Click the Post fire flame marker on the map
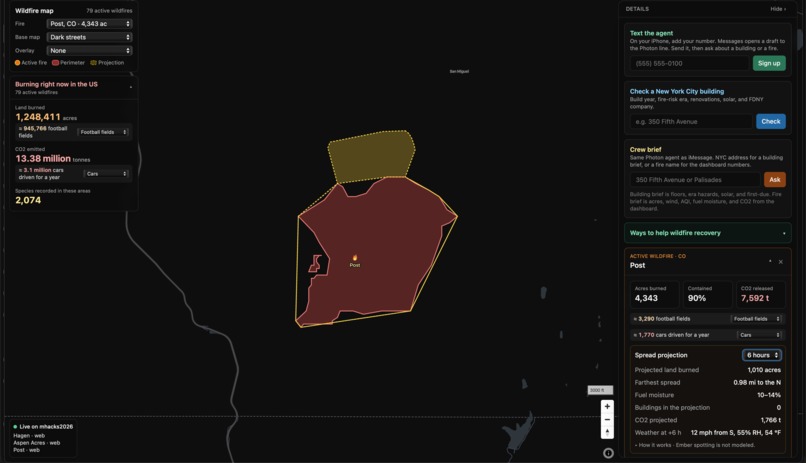This screenshot has width=806, height=463. pyautogui.click(x=355, y=258)
